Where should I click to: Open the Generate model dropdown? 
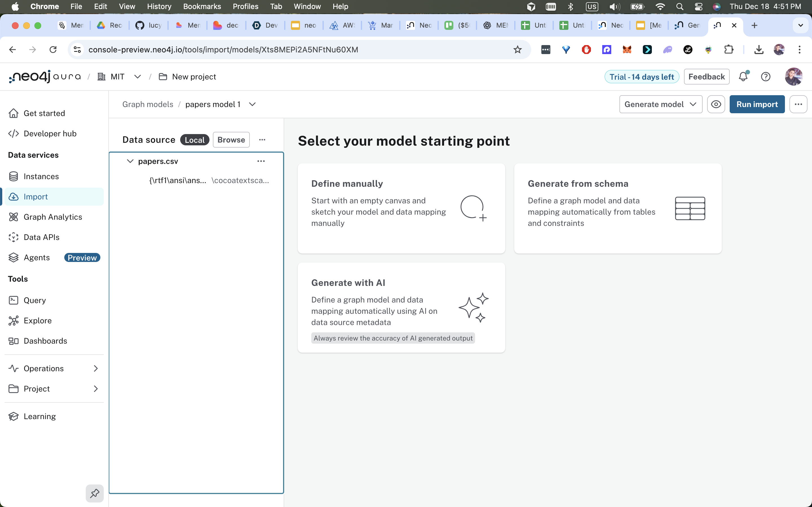660,104
